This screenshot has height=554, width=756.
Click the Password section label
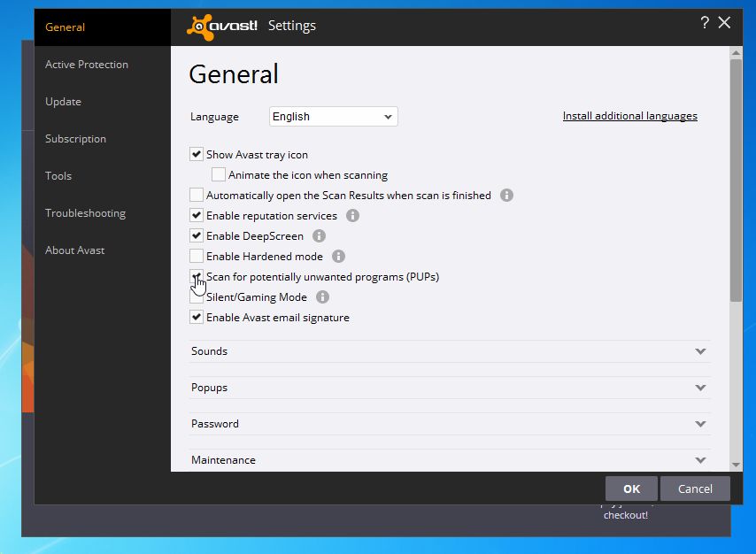pos(215,424)
